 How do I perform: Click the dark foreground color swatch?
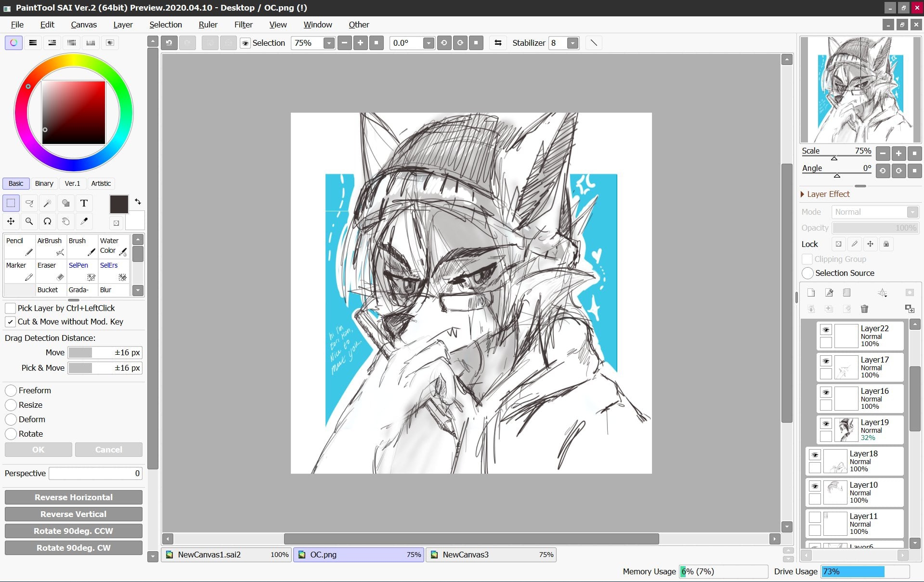tap(118, 204)
